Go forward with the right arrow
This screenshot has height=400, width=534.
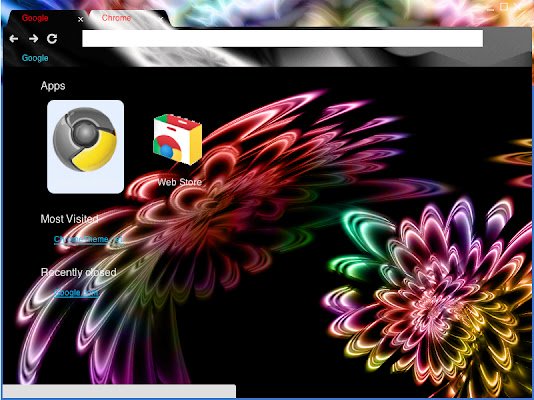(33, 39)
